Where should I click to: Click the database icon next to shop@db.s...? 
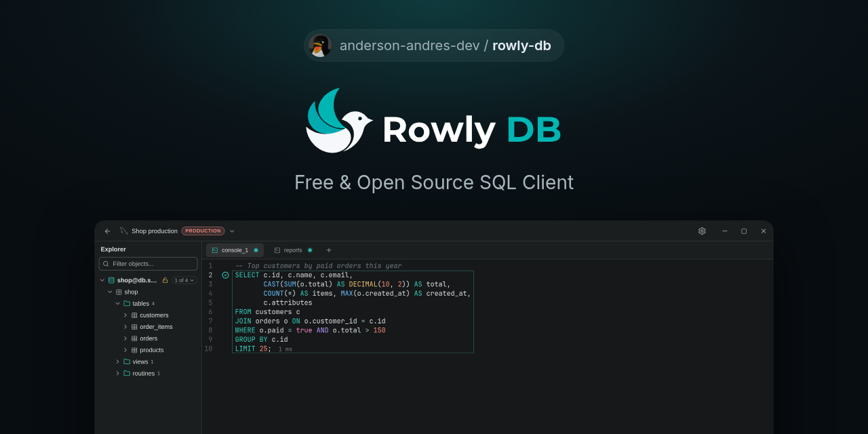(111, 280)
